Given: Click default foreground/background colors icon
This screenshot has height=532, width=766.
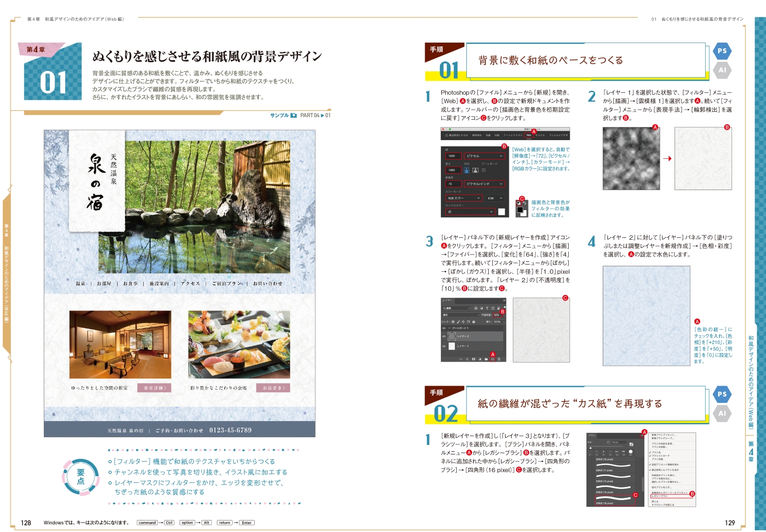Looking at the screenshot, I should [x=518, y=203].
